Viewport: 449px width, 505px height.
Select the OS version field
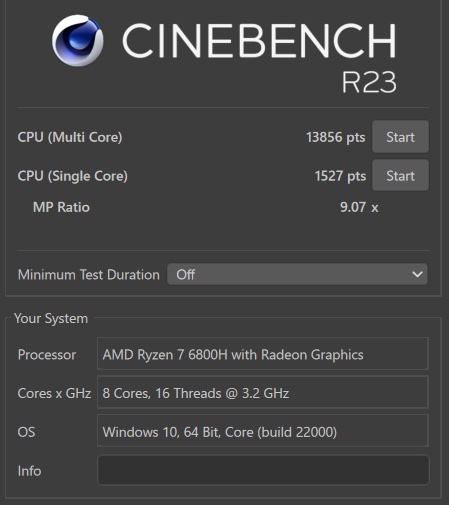click(x=263, y=431)
